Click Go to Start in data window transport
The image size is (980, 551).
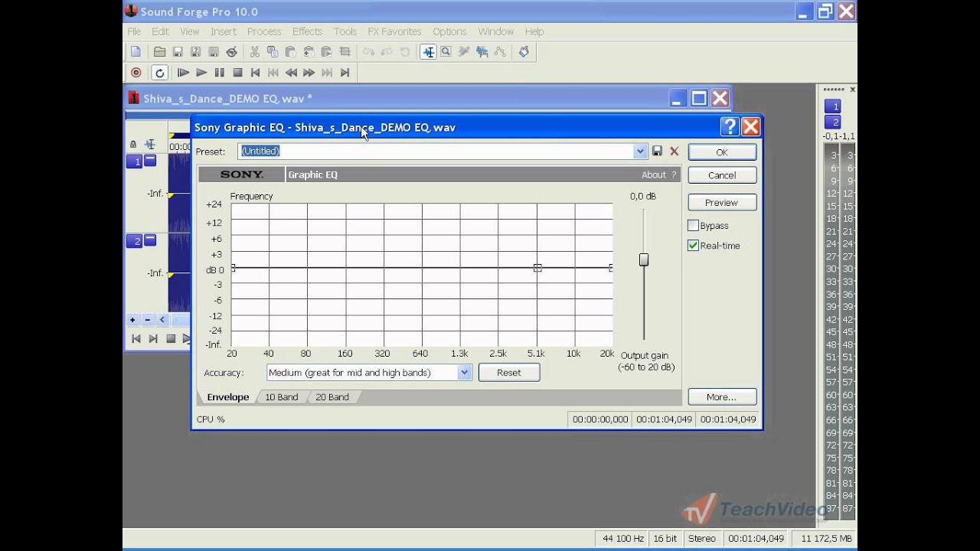(x=136, y=338)
